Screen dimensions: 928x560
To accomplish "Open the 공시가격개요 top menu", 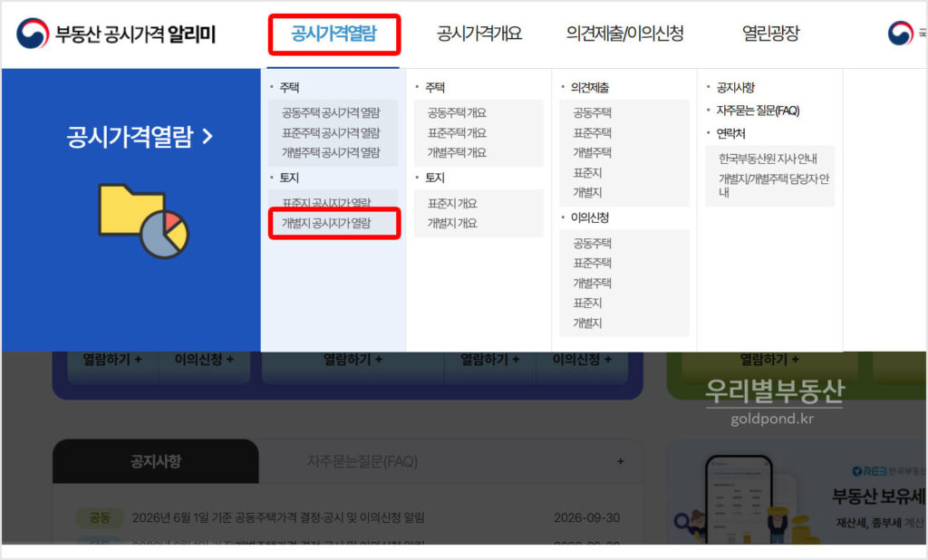I will [x=479, y=34].
